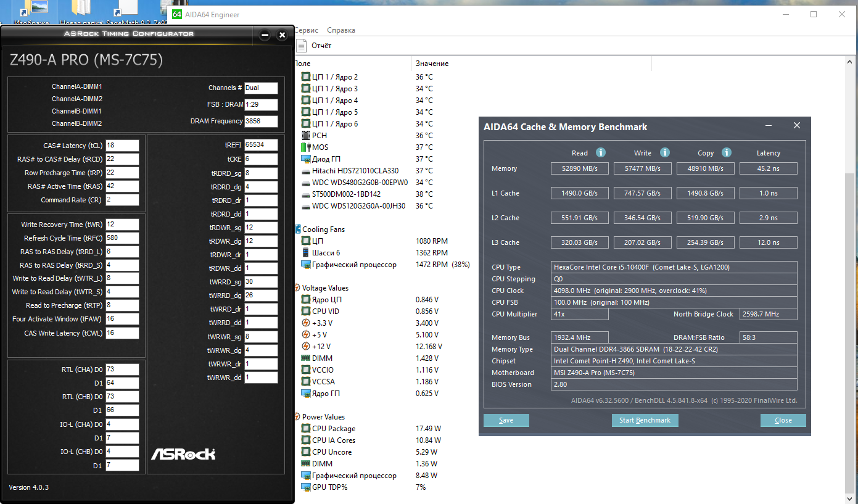Click the icon beside CPU IA Cores
The image size is (858, 504).
[306, 440]
